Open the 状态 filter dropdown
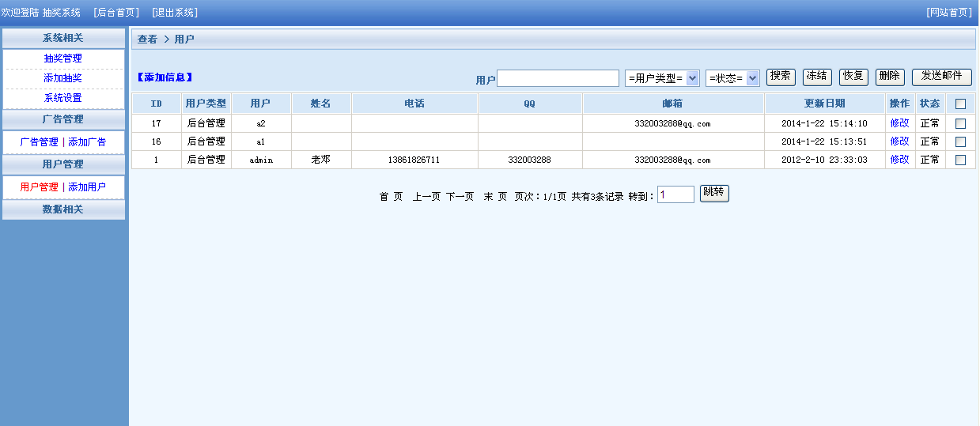 (732, 77)
